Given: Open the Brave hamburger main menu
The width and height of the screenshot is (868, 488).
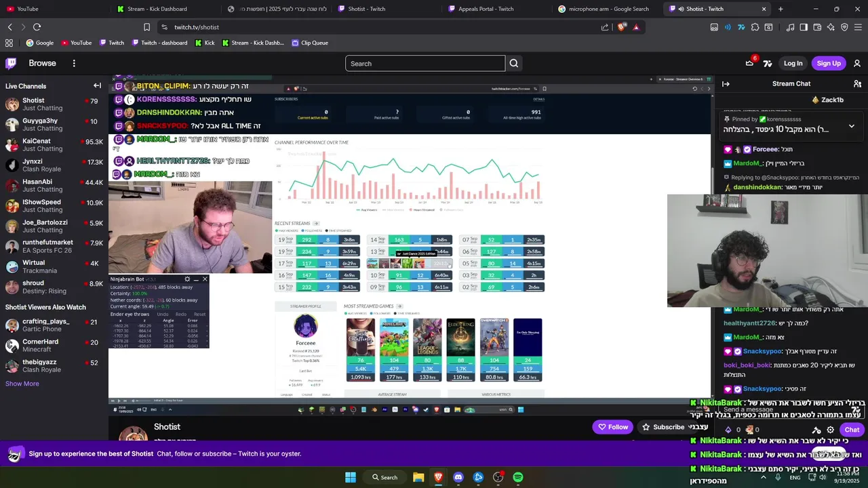Looking at the screenshot, I should [x=858, y=27].
